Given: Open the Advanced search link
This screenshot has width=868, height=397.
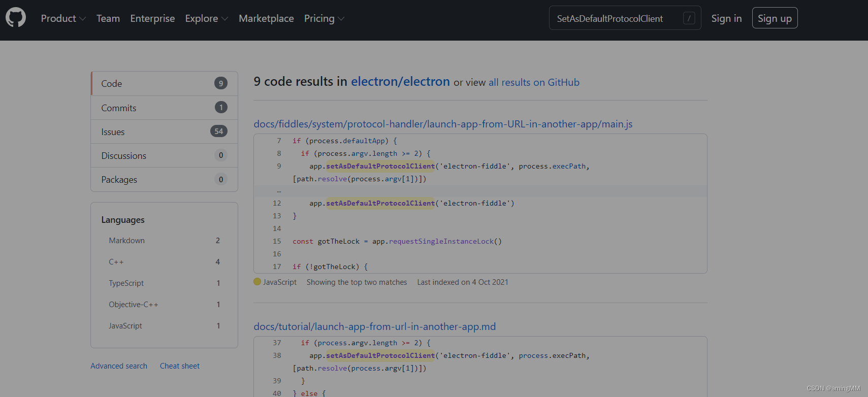Looking at the screenshot, I should 119,366.
